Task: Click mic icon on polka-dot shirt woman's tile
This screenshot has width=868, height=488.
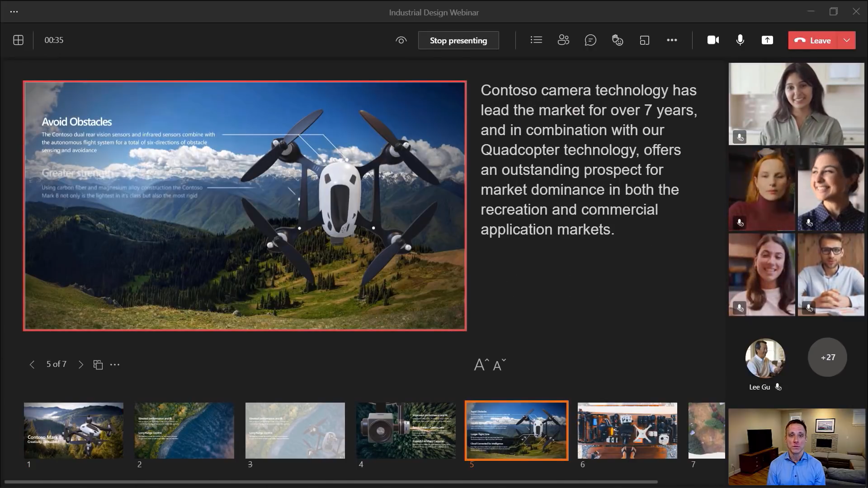Action: pyautogui.click(x=809, y=223)
